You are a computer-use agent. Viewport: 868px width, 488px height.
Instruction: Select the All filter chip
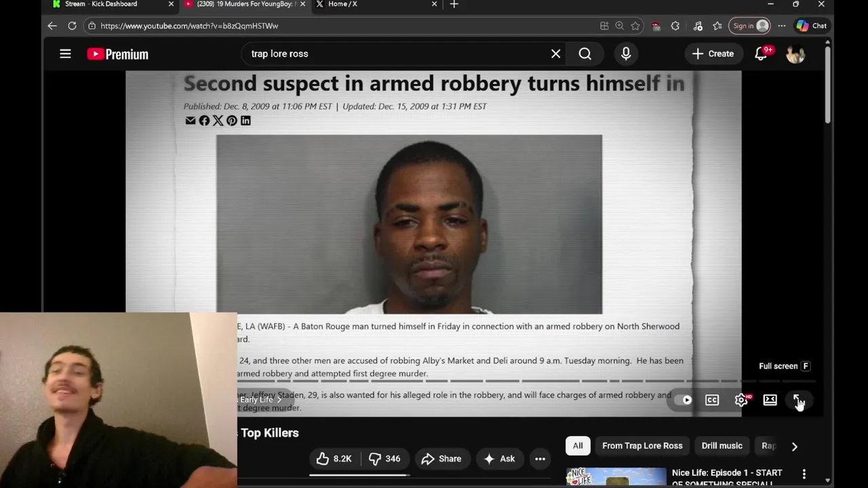pos(578,446)
